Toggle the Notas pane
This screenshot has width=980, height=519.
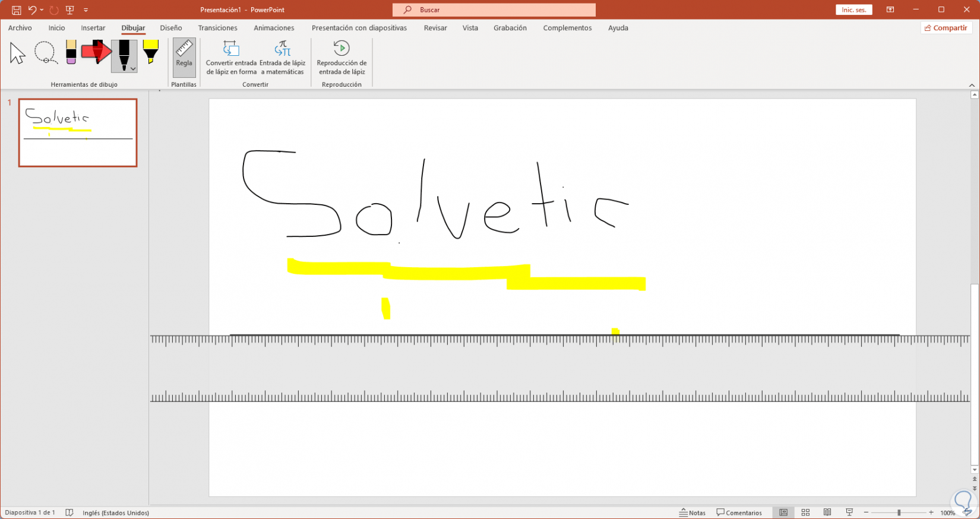(x=693, y=512)
